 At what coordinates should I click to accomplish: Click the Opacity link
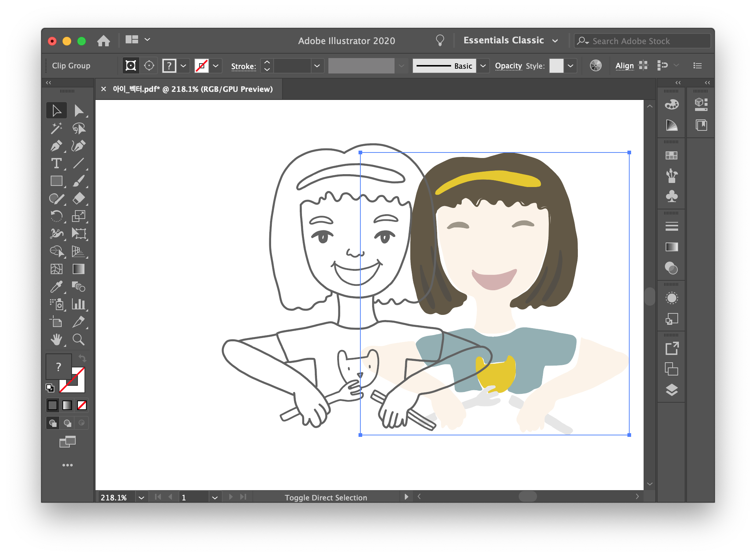(508, 66)
